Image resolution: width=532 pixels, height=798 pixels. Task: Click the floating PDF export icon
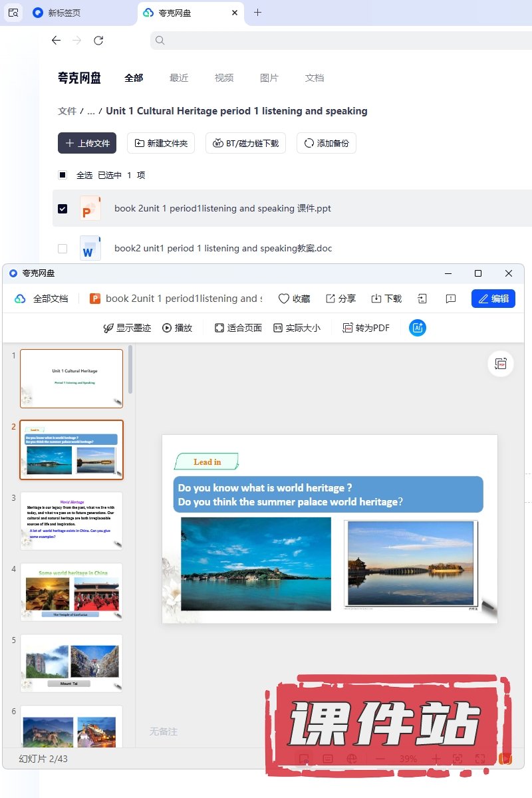pos(501,364)
